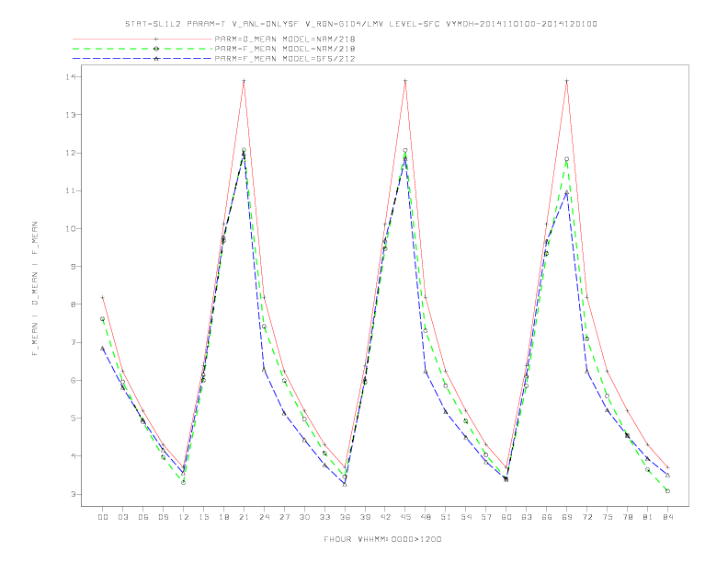Screen dimensions: 728x563
Task: Click the vertical F_MEAN O_MEAN y-axis title
Action: coord(35,289)
